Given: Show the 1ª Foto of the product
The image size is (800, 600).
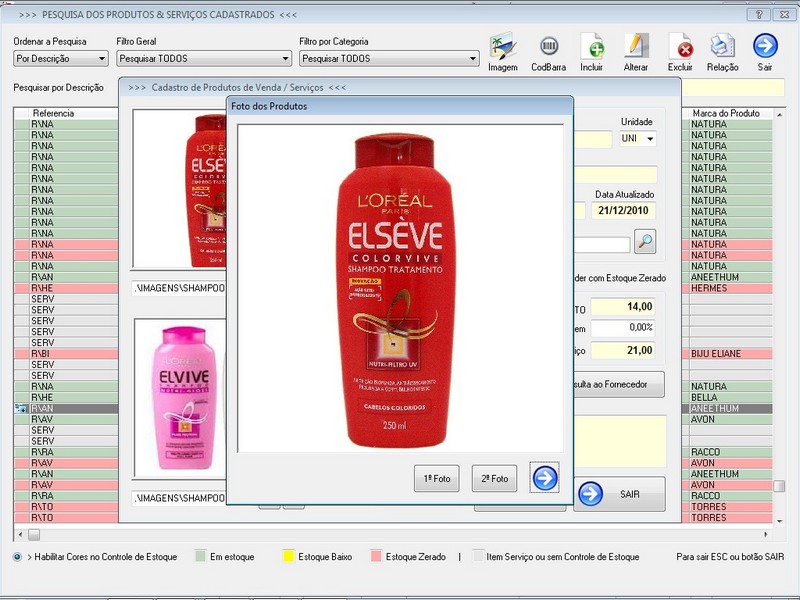Looking at the screenshot, I should pyautogui.click(x=436, y=479).
